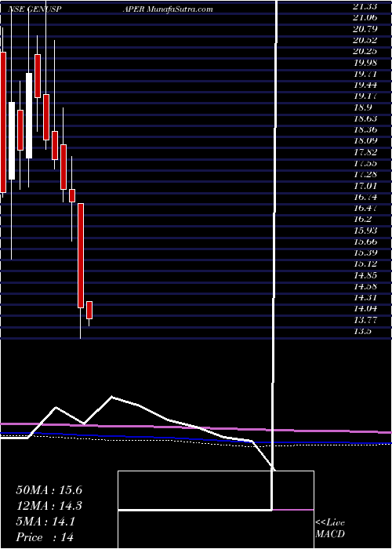Click the 14.04 price axis label
This screenshot has height=549, width=392.
click(365, 308)
